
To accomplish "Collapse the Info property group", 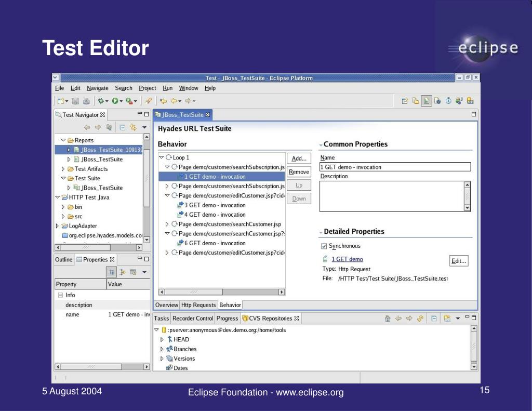I will [60, 295].
